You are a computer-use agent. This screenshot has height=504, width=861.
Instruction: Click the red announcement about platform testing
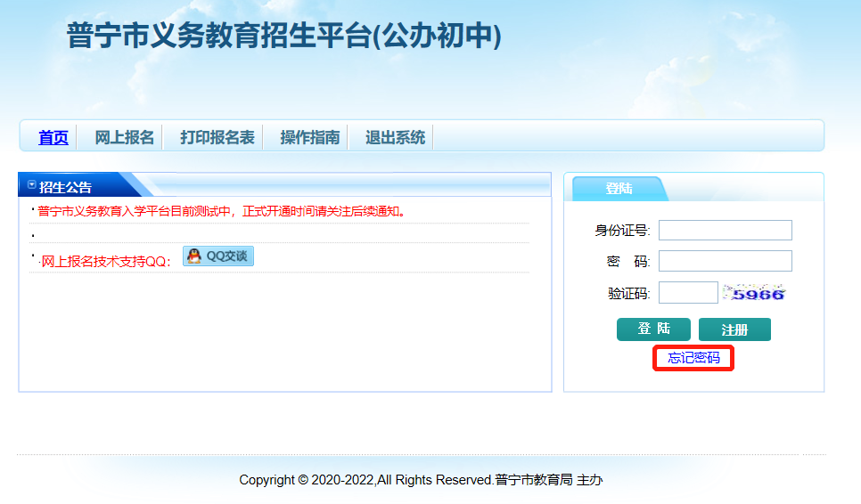coord(224,212)
